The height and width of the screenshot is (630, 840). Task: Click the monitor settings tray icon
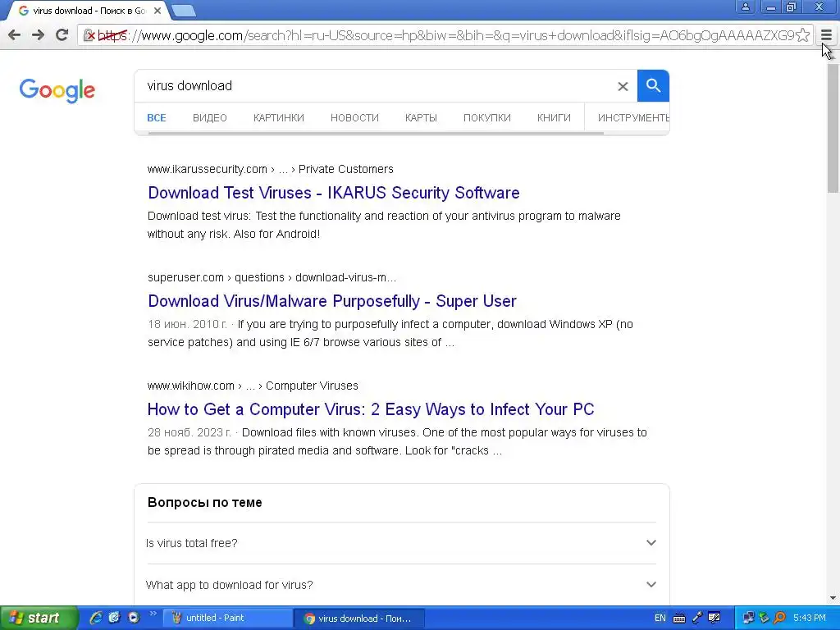(x=714, y=619)
